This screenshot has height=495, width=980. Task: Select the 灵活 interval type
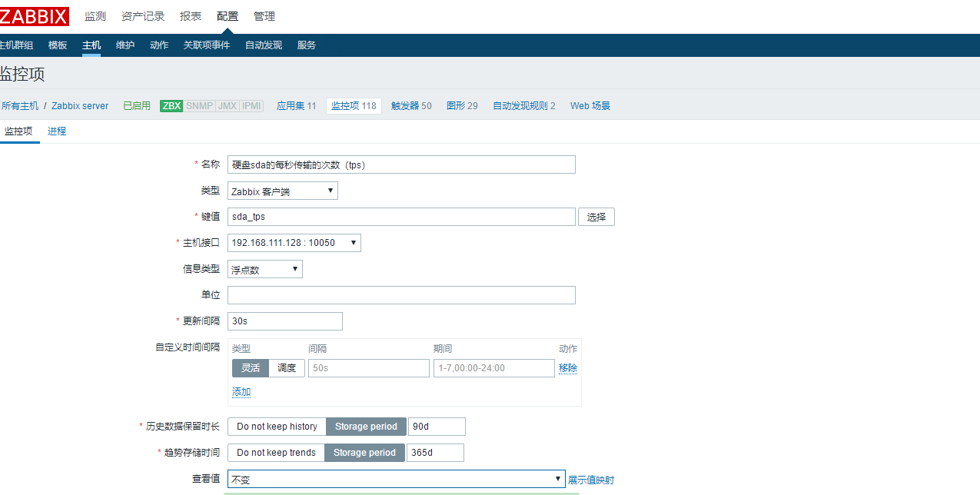click(x=251, y=368)
